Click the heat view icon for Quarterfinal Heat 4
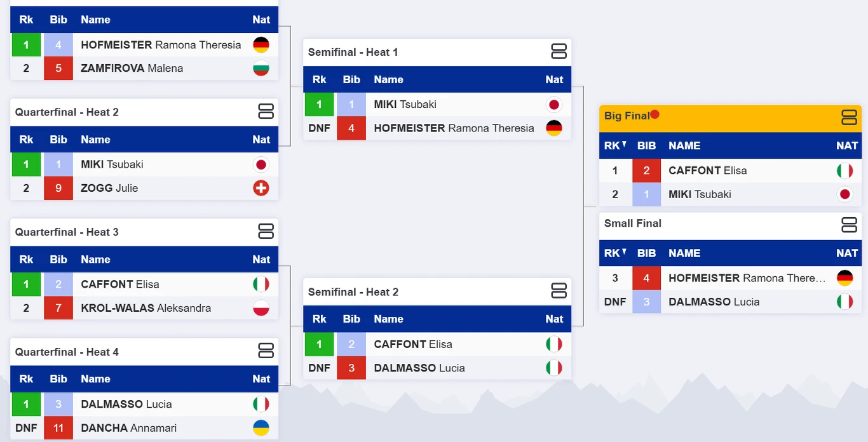 point(266,351)
